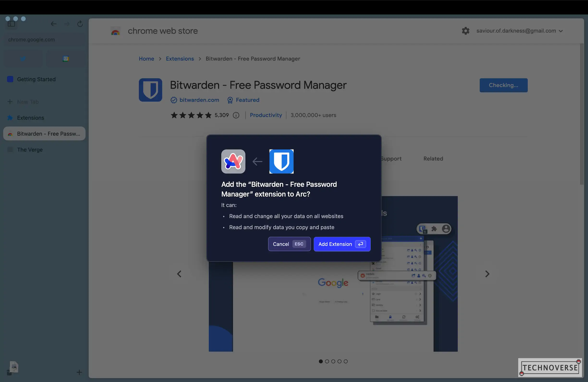Image resolution: width=588 pixels, height=382 pixels.
Task: Click the Bitwarden screenshot preview image
Action: tap(333, 306)
